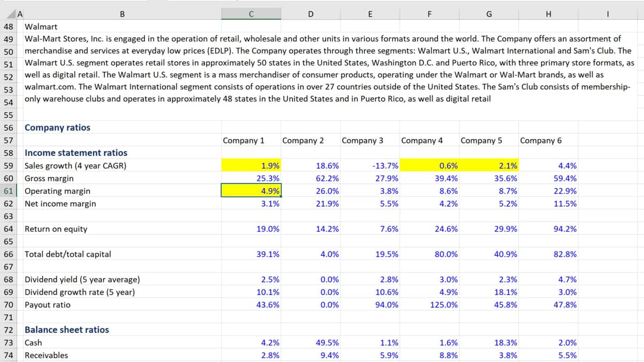Select the 29.9% return on equity cell

point(489,229)
